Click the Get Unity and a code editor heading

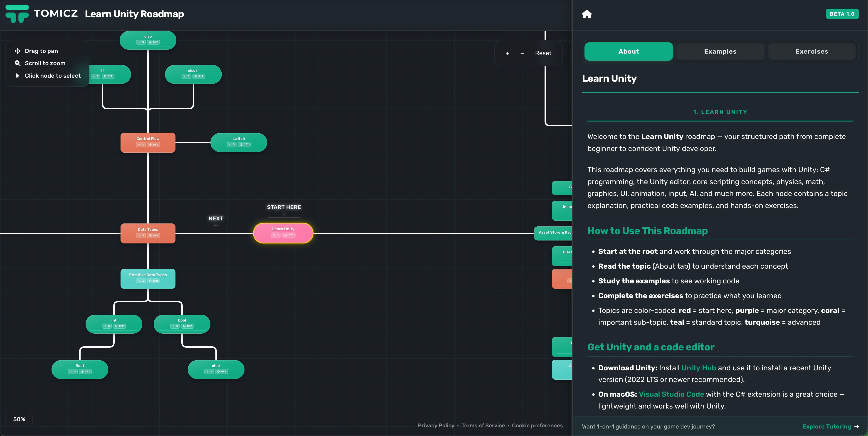point(651,347)
